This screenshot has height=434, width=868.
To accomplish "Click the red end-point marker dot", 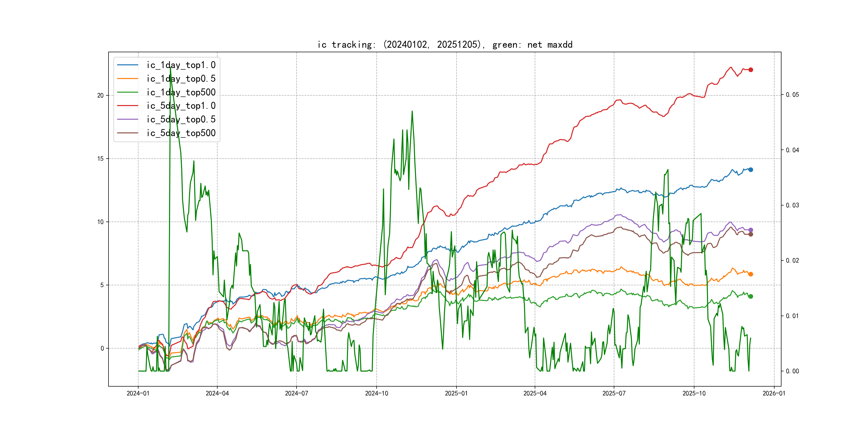I will click(x=750, y=70).
